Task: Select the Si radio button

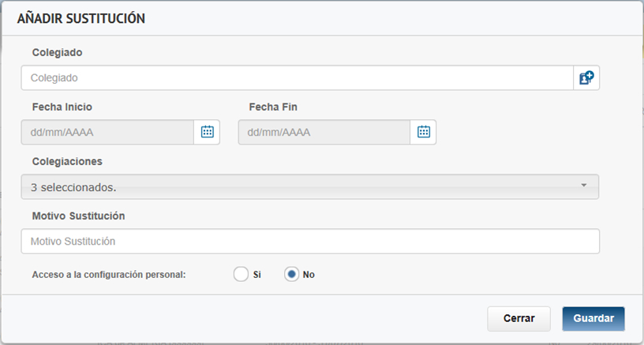Action: pyautogui.click(x=241, y=275)
